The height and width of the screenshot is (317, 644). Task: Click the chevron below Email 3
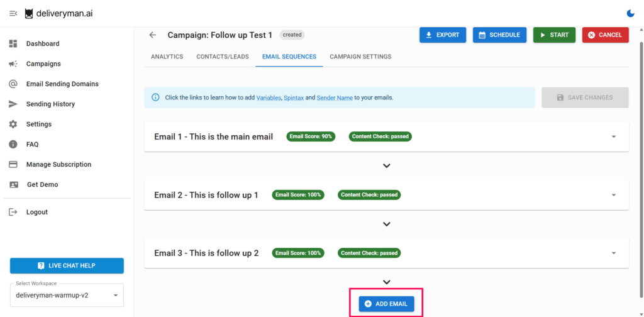pos(386,282)
